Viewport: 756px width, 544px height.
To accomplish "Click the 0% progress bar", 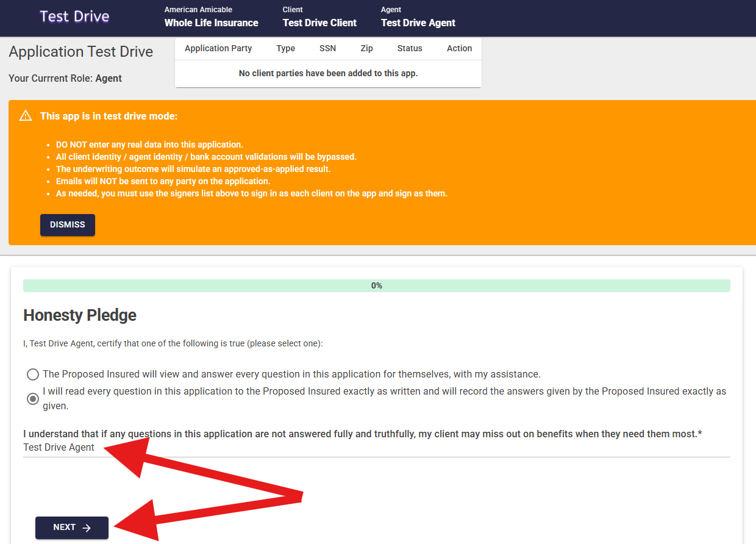I will 376,285.
